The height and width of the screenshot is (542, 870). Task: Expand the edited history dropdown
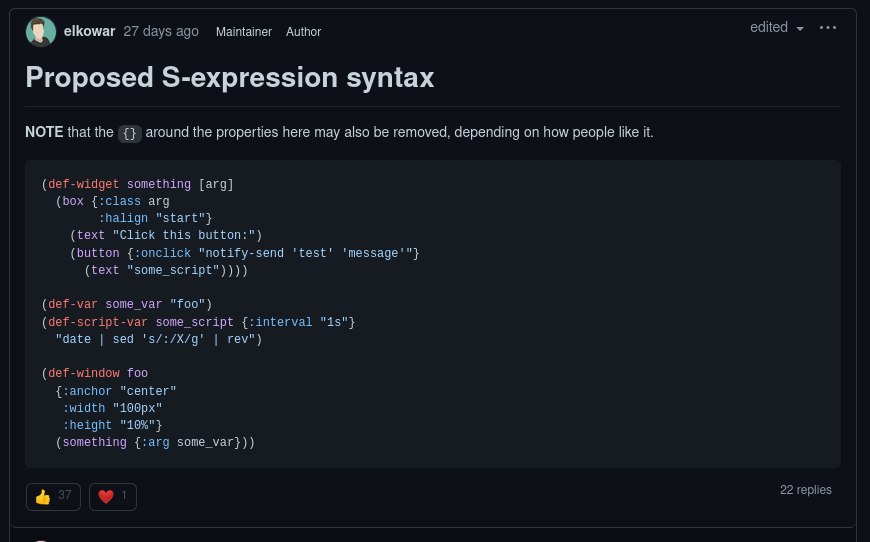(777, 27)
